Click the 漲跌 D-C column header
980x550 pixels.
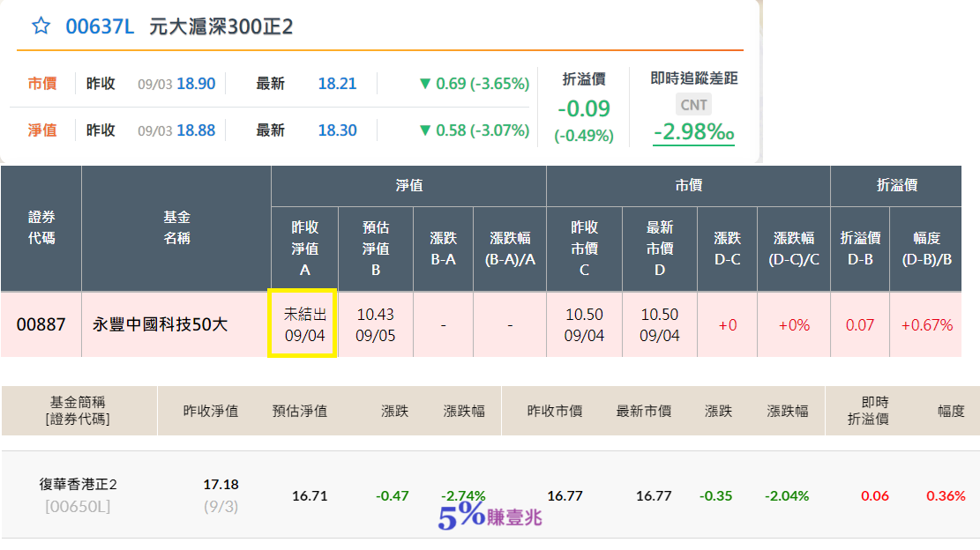728,249
